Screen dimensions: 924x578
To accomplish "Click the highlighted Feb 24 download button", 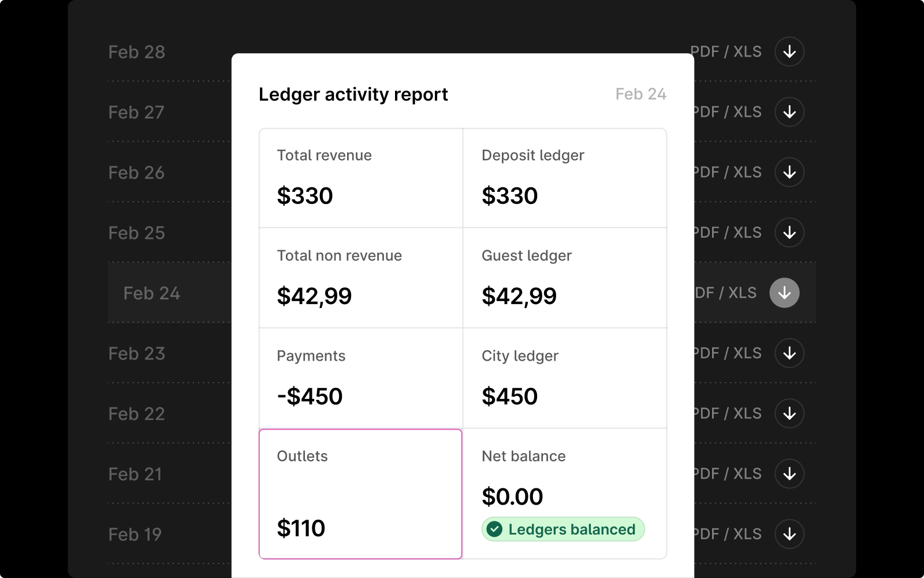I will (784, 293).
